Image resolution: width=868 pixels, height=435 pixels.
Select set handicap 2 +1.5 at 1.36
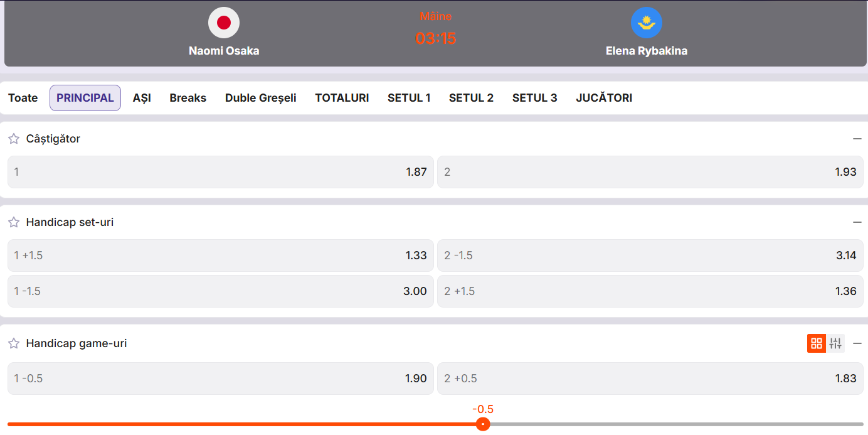[650, 291]
